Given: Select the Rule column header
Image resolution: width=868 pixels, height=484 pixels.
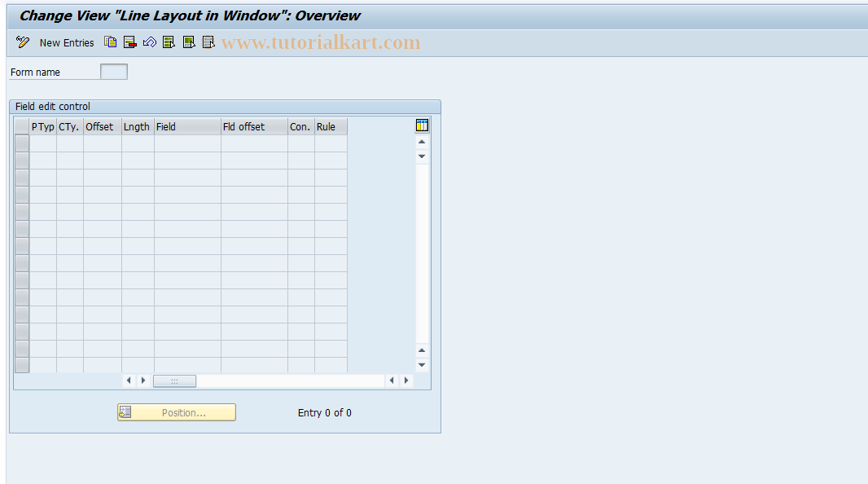Looking at the screenshot, I should [x=331, y=127].
